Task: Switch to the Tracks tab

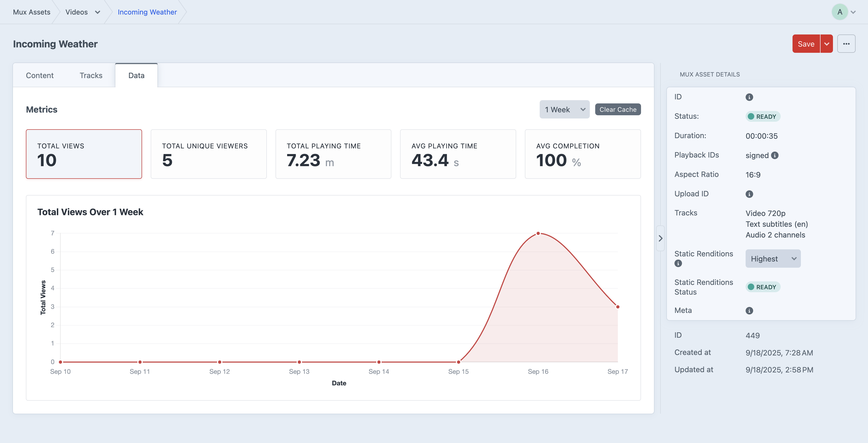Action: (x=91, y=75)
